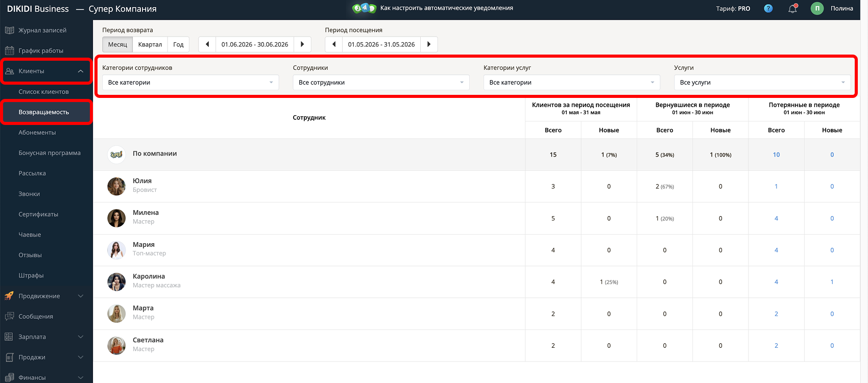Viewport: 868px width, 383px height.
Task: Click Каролина's lost total link 4
Action: [776, 282]
